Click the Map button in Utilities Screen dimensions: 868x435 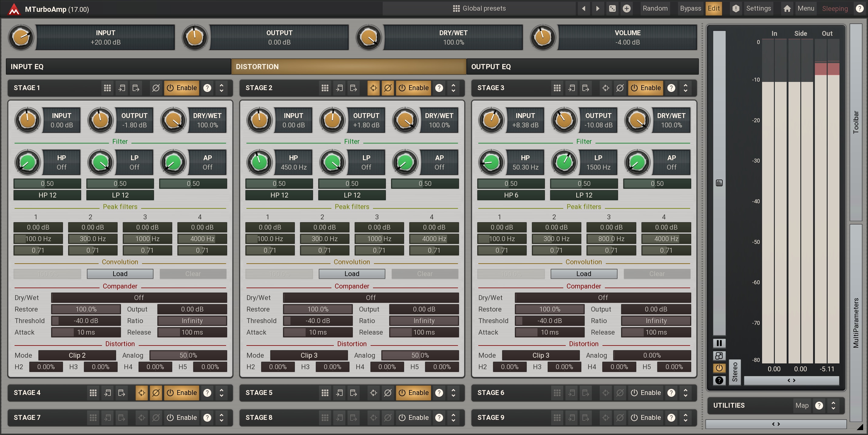tap(802, 405)
